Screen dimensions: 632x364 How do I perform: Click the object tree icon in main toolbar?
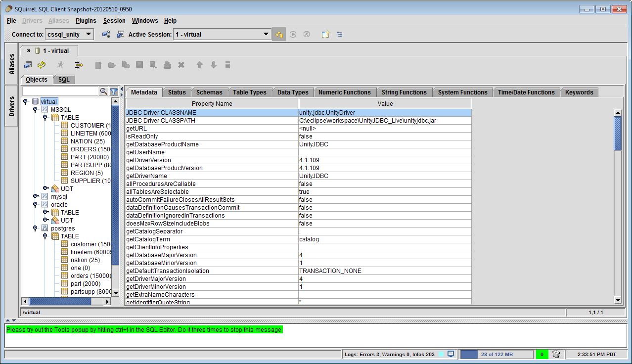tap(339, 35)
